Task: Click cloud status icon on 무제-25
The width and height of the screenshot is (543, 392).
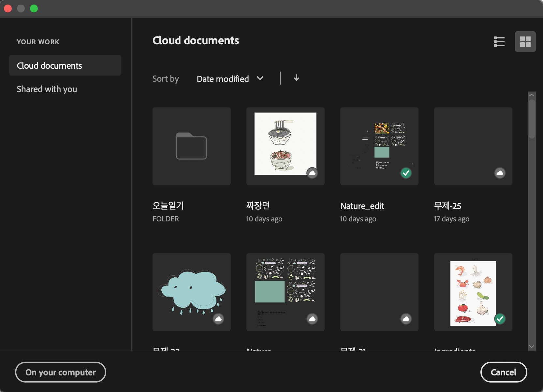Action: [x=500, y=173]
